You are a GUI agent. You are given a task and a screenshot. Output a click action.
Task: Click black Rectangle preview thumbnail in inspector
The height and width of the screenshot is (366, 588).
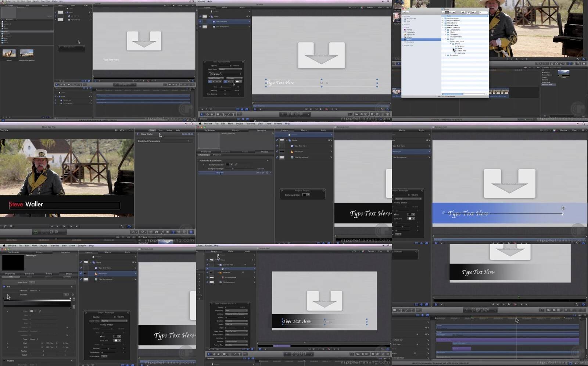(13, 263)
